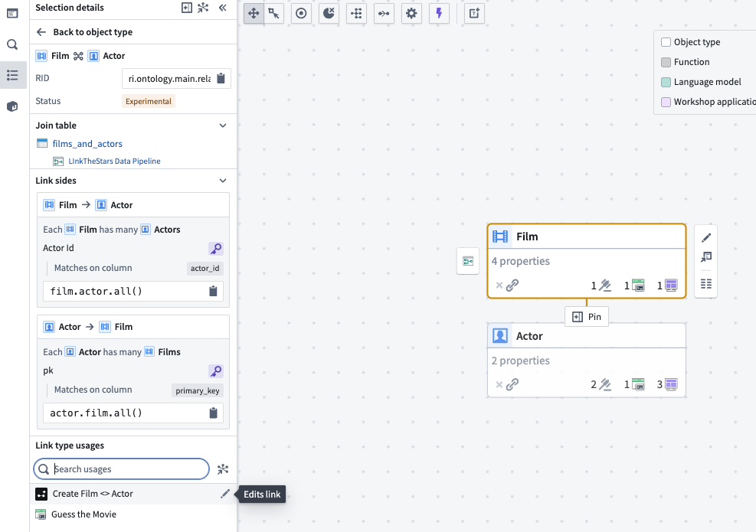Screen dimensions: 756x532
Task: Click the Language model color swatch
Action: pos(665,82)
